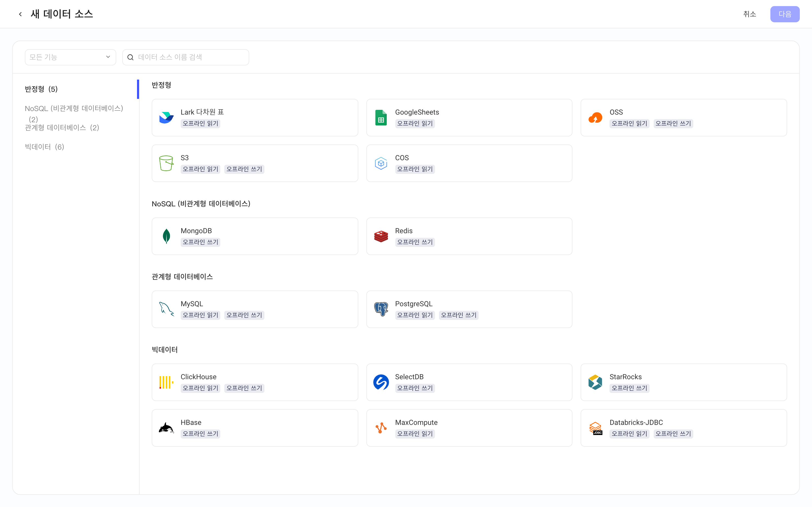Click the back arrow icon
Screen dimensions: 812x507
pyautogui.click(x=21, y=14)
